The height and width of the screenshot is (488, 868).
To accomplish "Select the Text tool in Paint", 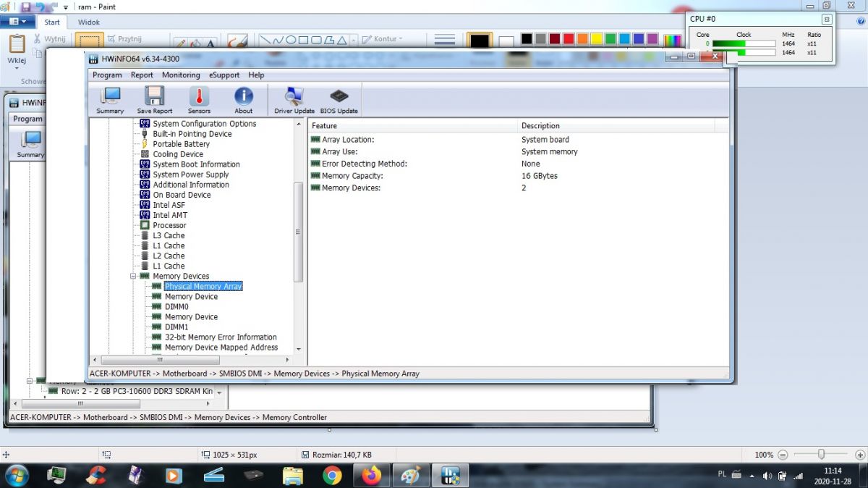I will coord(210,42).
